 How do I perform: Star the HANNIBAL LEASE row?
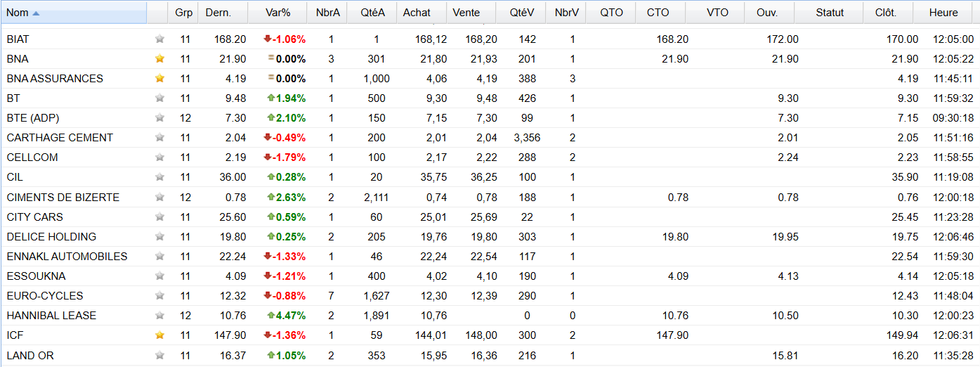159,316
